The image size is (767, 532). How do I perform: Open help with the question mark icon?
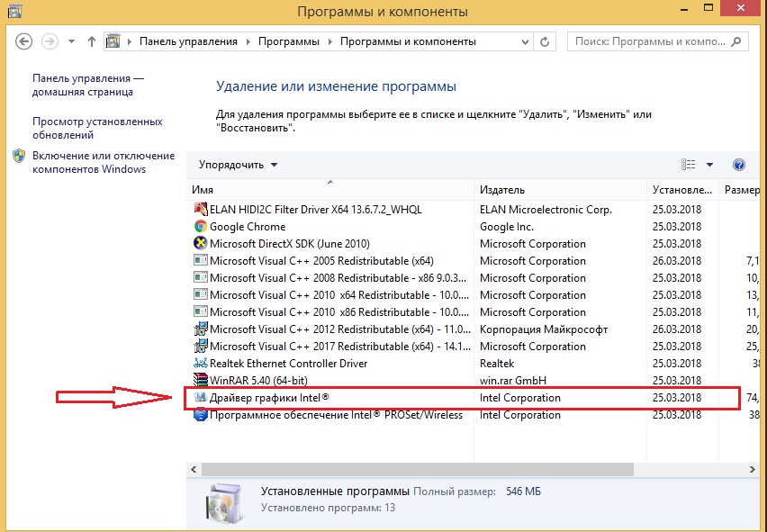(739, 165)
